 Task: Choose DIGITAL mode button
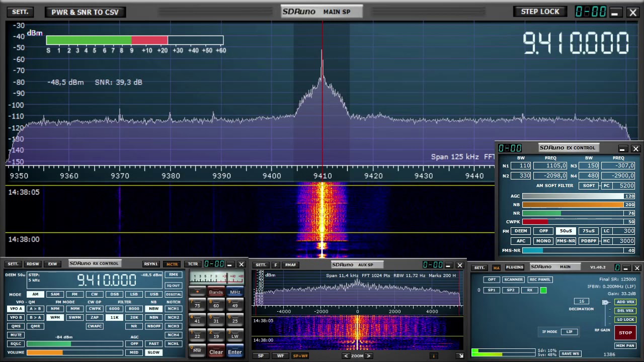174,294
